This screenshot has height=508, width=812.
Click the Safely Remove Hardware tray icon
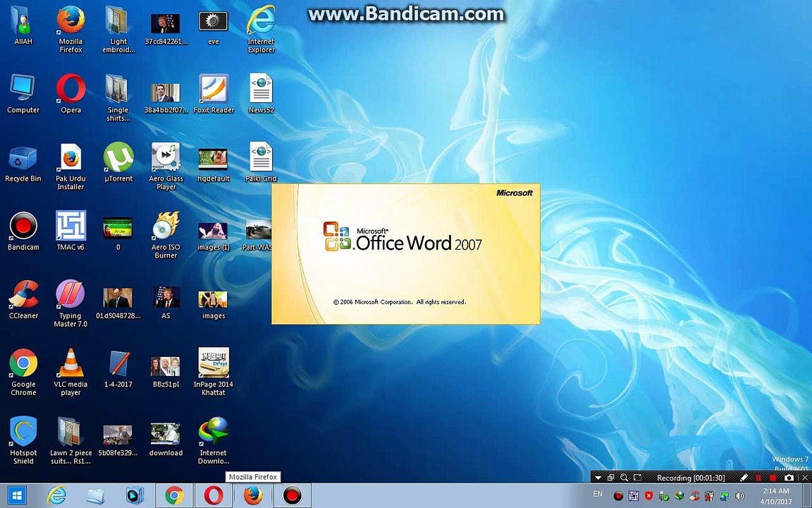(664, 496)
